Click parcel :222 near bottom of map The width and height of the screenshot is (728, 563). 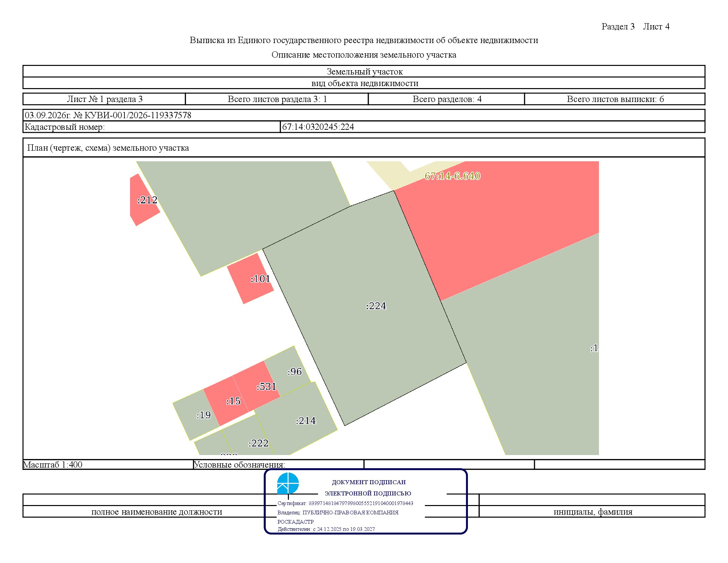pyautogui.click(x=248, y=437)
